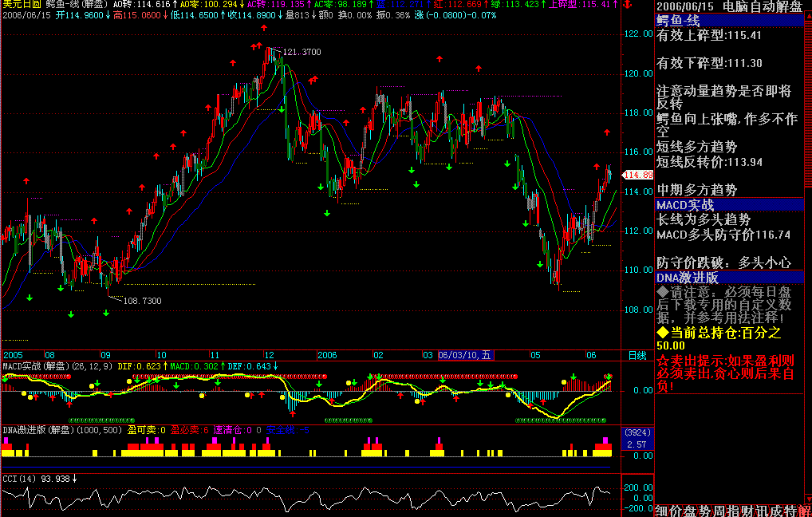Click the 收114.8900 close price
The height and width of the screenshot is (517, 812).
[x=252, y=15]
